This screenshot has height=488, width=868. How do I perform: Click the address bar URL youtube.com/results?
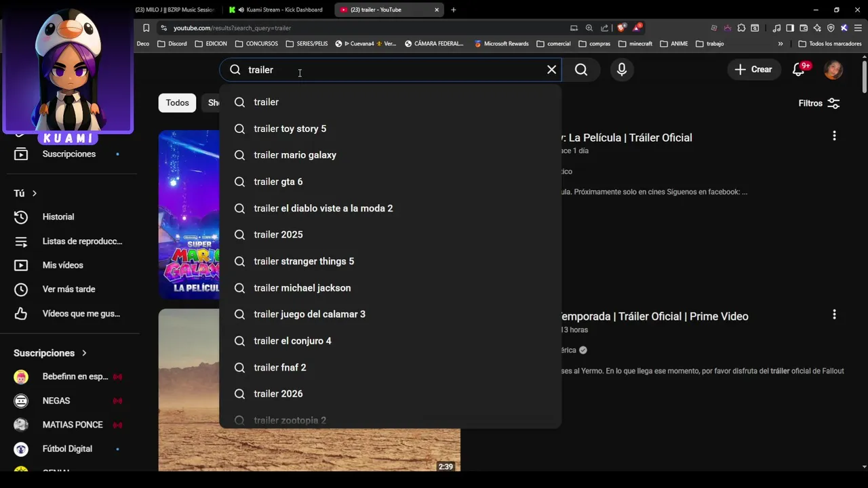coord(232,28)
